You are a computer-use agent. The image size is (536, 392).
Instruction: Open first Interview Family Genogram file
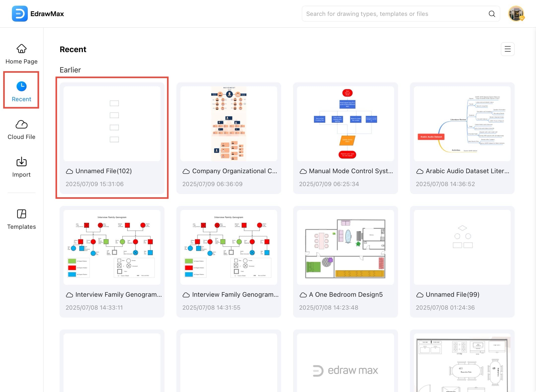point(112,247)
